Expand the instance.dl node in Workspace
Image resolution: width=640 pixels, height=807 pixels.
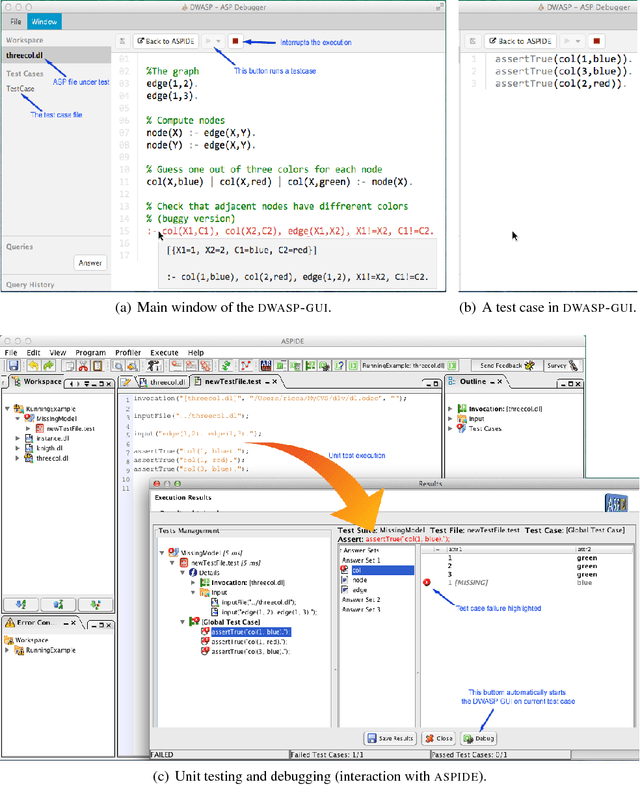pyautogui.click(x=17, y=438)
